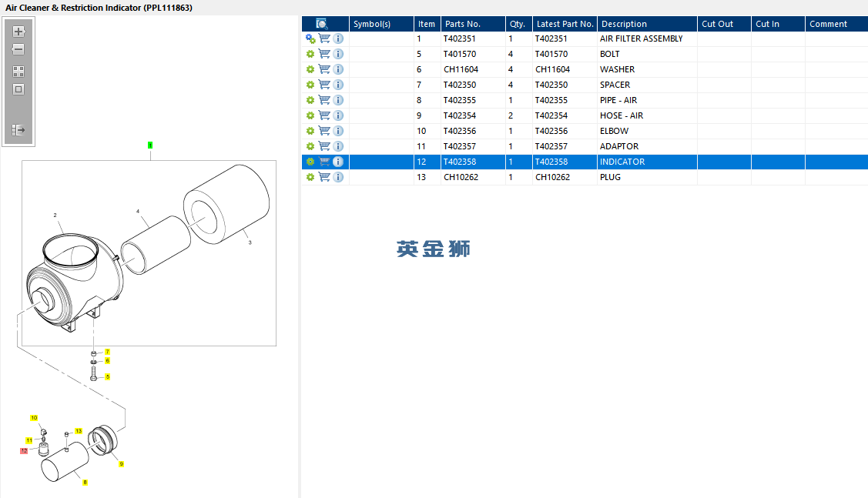
Task: Click the zoom in plus icon
Action: 18,32
